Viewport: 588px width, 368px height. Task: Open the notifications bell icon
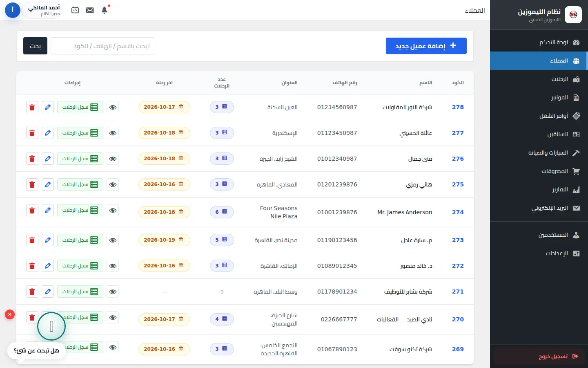click(105, 10)
